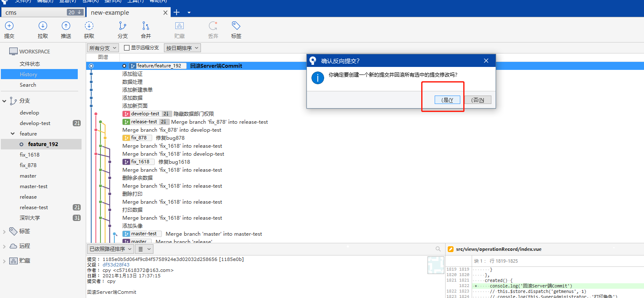Click the 标签 (Tag) toolbar icon
This screenshot has width=644, height=298.
(x=236, y=26)
